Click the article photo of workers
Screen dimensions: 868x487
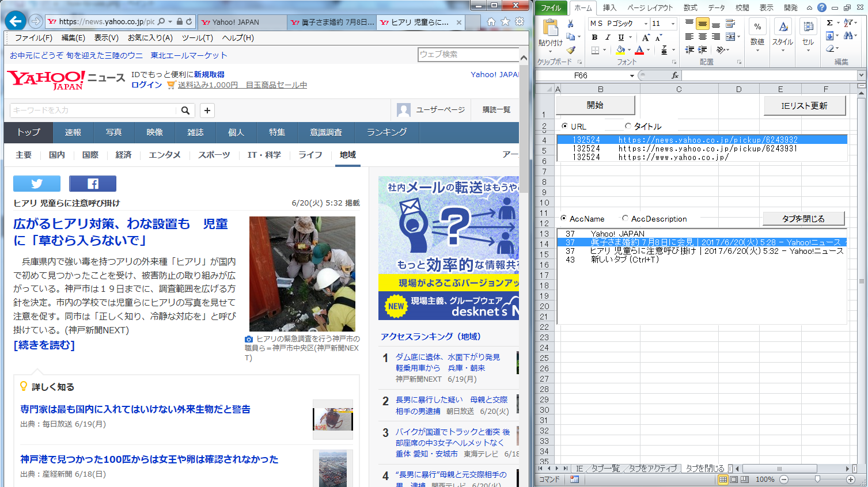[x=302, y=273]
